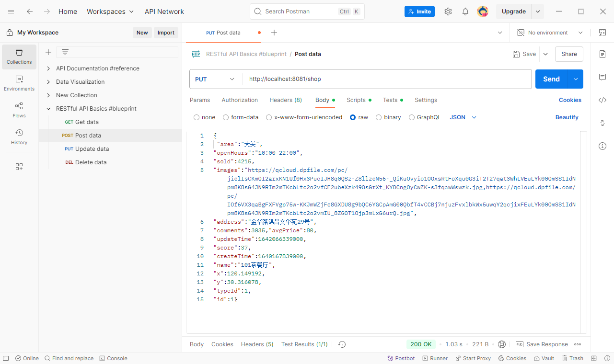
Task: Open the hamburger menu icon
Action: 11,11
